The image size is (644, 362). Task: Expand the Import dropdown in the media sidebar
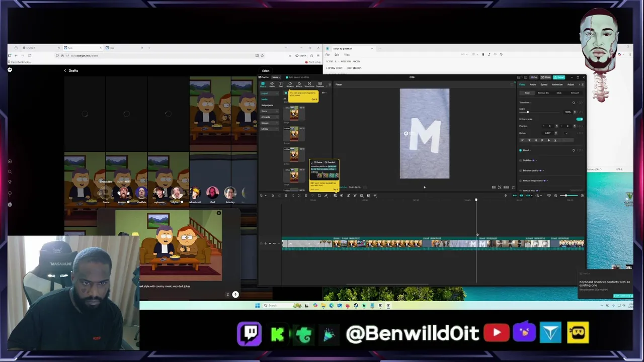tap(270, 94)
